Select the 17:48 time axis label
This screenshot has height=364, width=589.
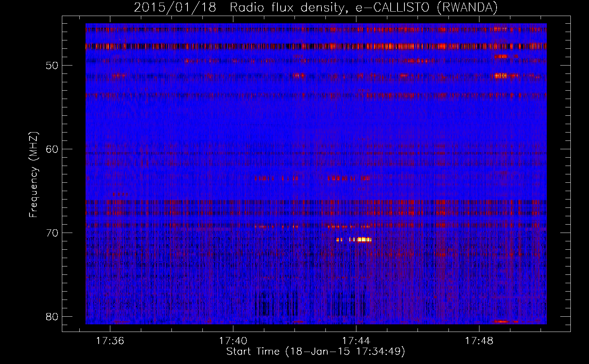pyautogui.click(x=479, y=341)
